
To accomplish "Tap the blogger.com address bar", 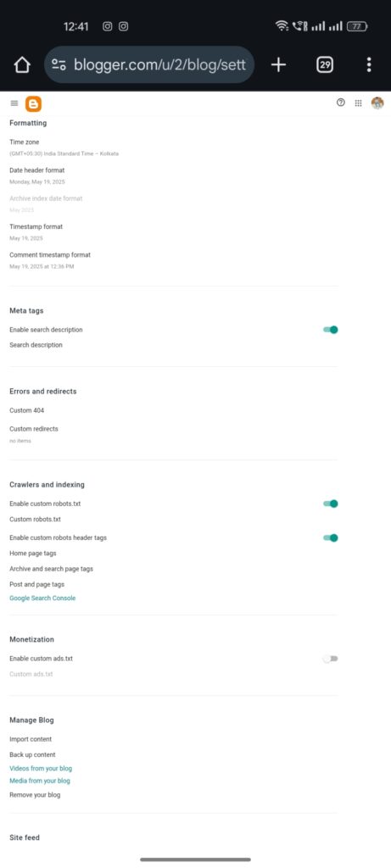I will coord(149,64).
